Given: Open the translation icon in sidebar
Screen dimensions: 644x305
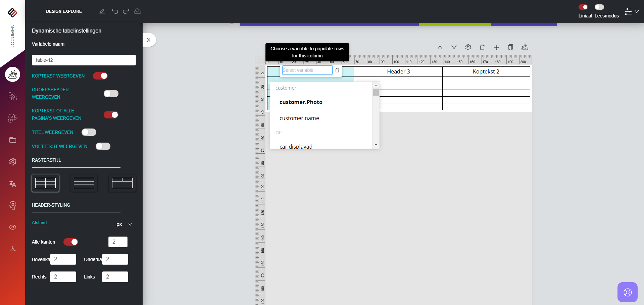Looking at the screenshot, I should [x=13, y=184].
